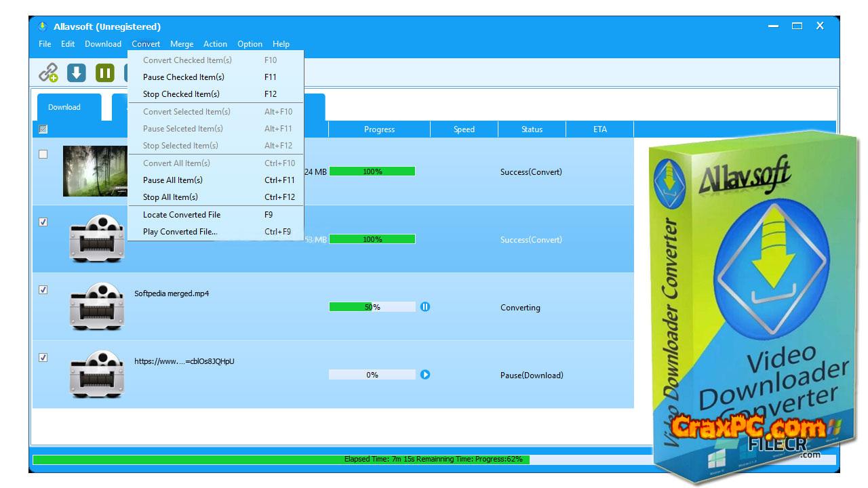
Task: Click "Success(Convert)" status in the 53 MB row
Action: pos(531,240)
